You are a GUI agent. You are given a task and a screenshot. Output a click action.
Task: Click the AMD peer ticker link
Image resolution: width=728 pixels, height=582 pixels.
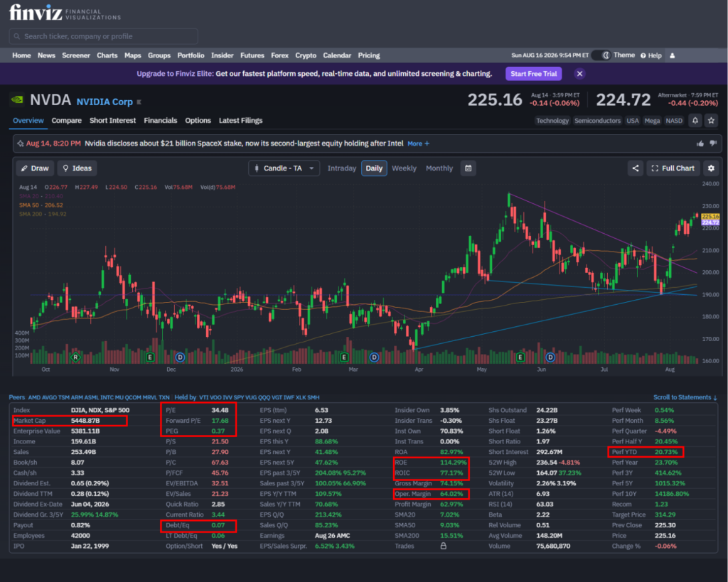click(x=34, y=397)
